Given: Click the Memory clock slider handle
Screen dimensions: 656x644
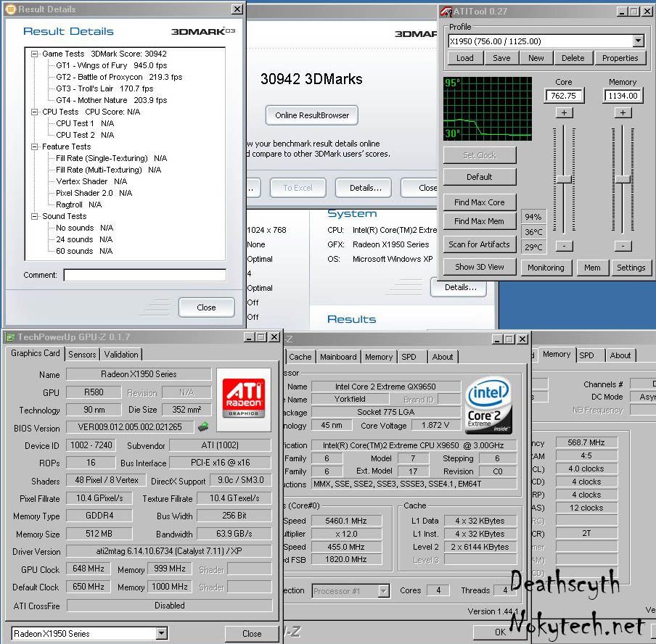Looking at the screenshot, I should click(623, 179).
